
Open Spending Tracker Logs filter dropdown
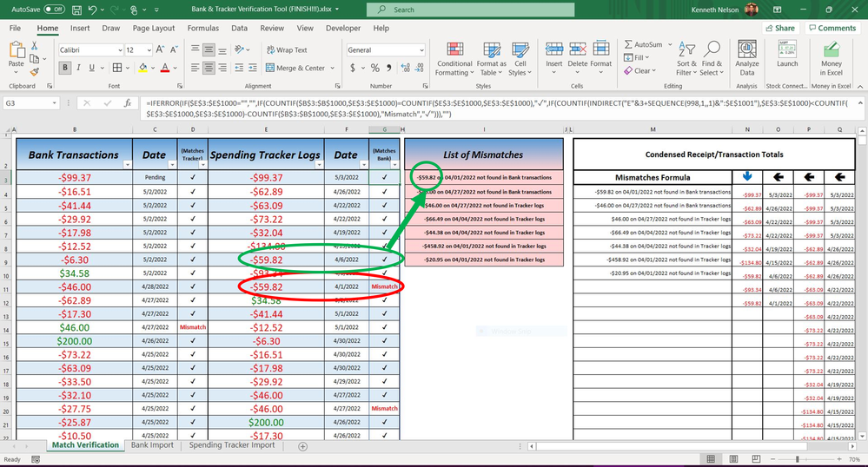click(319, 165)
